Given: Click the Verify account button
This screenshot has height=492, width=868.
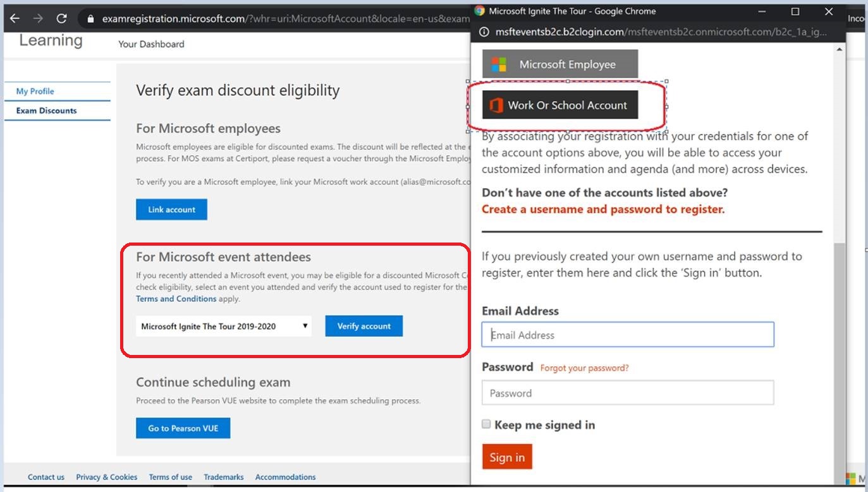Looking at the screenshot, I should [364, 326].
